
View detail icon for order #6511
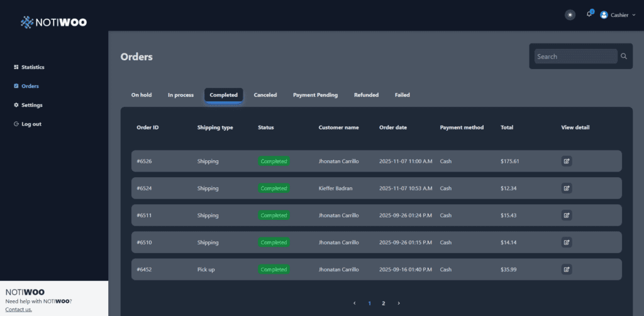tap(567, 215)
